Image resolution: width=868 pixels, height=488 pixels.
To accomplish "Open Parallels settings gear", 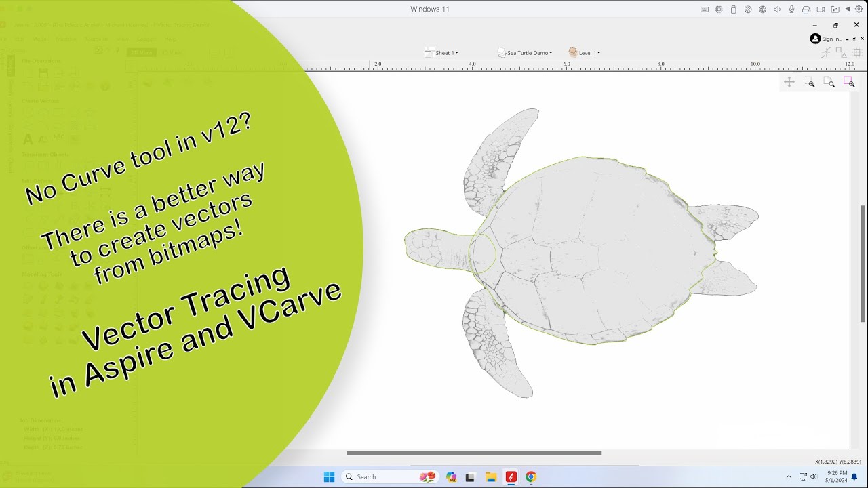I will 859,9.
